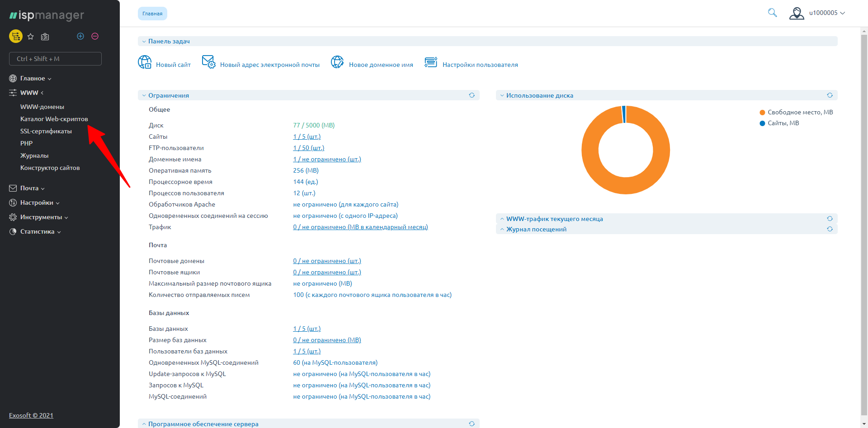This screenshot has height=428, width=868.
Task: Open the search magnifier icon in header
Action: [772, 13]
